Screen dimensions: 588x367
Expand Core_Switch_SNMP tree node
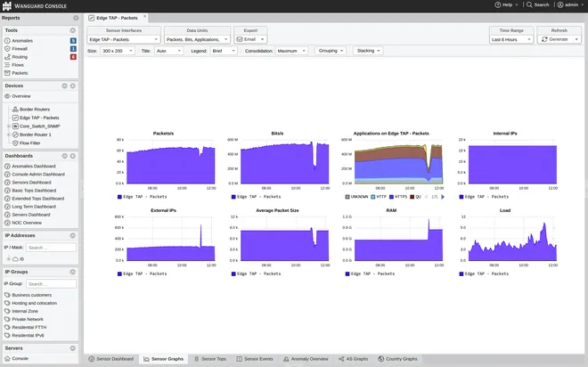click(9, 126)
